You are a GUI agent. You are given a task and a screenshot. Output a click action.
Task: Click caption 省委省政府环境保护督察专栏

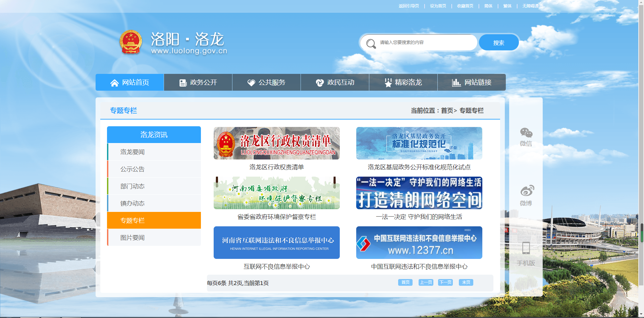[x=277, y=217]
